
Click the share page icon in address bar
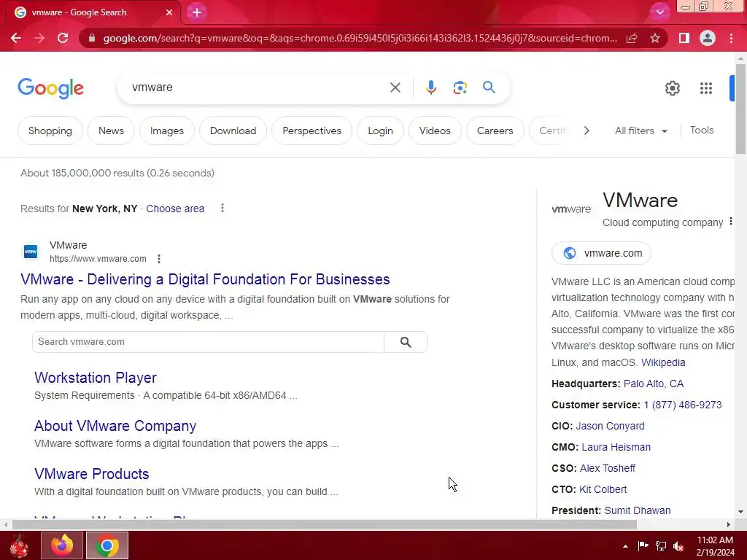(x=632, y=38)
